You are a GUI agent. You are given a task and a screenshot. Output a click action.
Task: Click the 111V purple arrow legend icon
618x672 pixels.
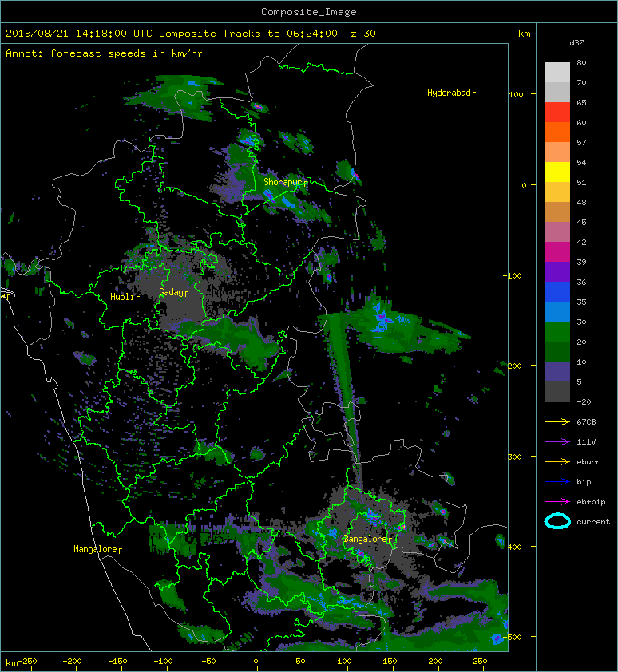click(x=557, y=442)
